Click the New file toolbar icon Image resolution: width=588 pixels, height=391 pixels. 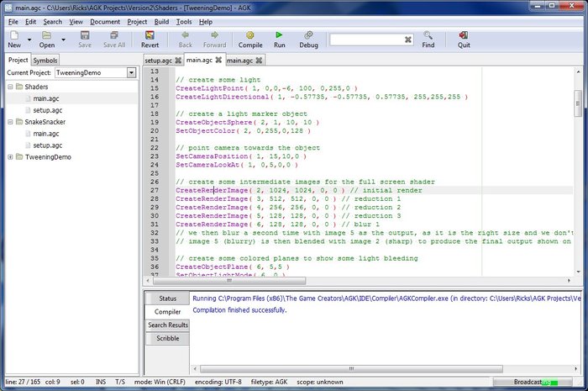14,35
